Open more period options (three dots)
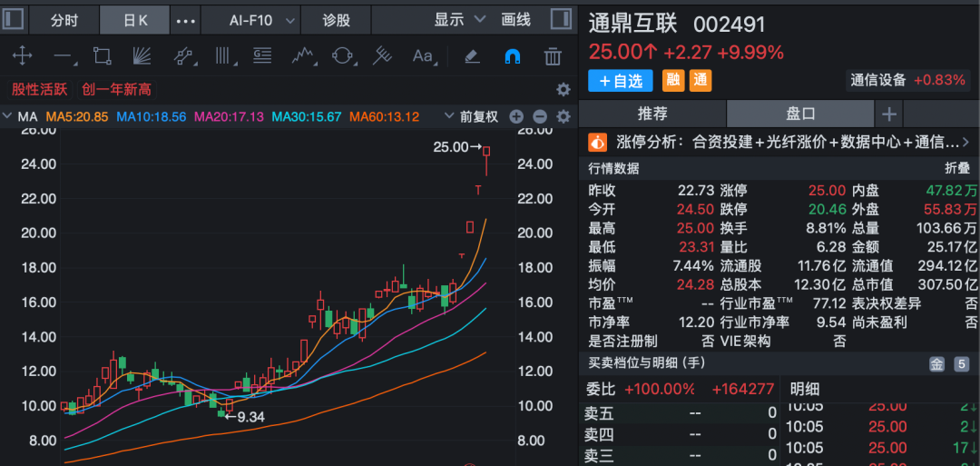 coord(186,21)
